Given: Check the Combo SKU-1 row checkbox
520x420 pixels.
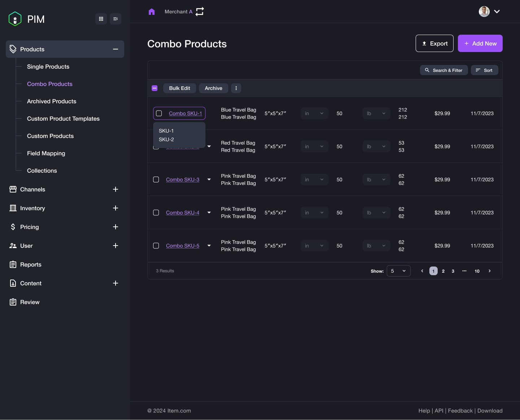Looking at the screenshot, I should pyautogui.click(x=159, y=113).
